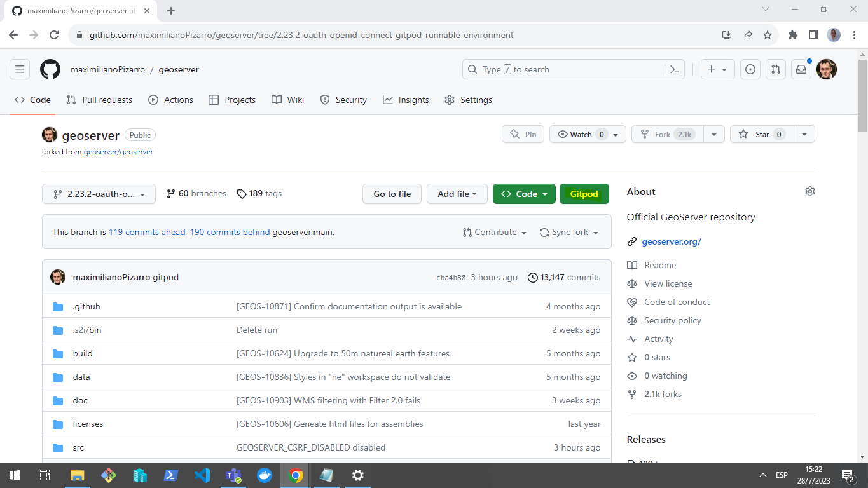
Task: Toggle Watch on the repository
Action: pyautogui.click(x=588, y=134)
